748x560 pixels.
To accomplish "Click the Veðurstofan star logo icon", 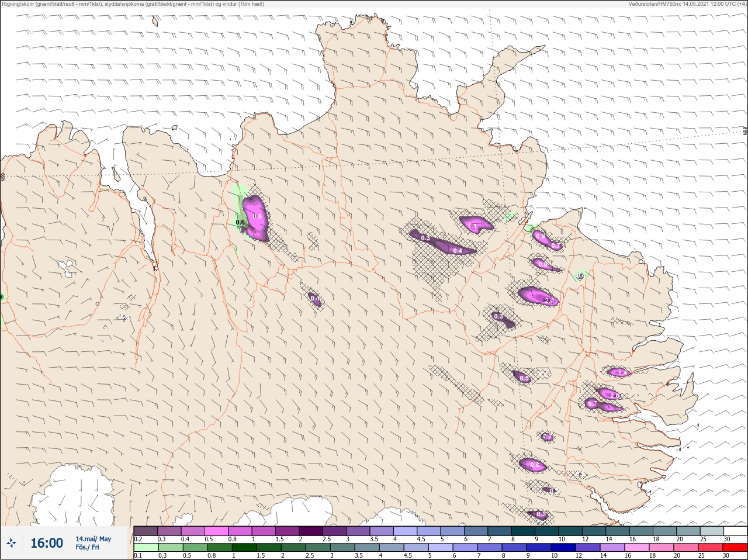I will 12,543.
